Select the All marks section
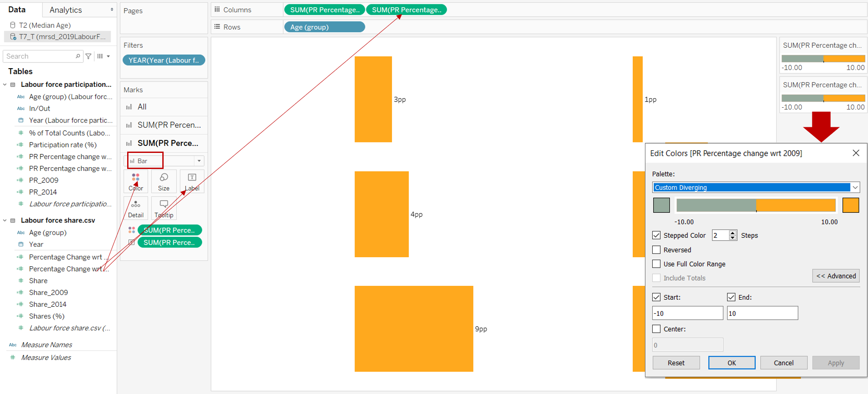 142,107
